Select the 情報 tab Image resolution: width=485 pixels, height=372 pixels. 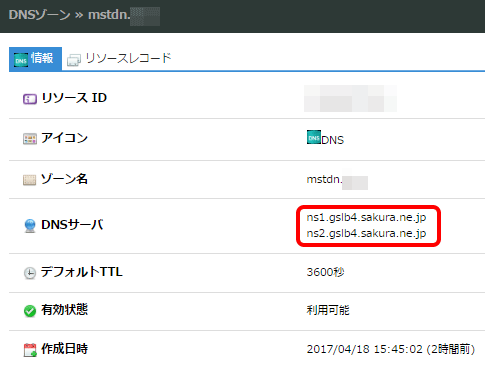click(35, 59)
